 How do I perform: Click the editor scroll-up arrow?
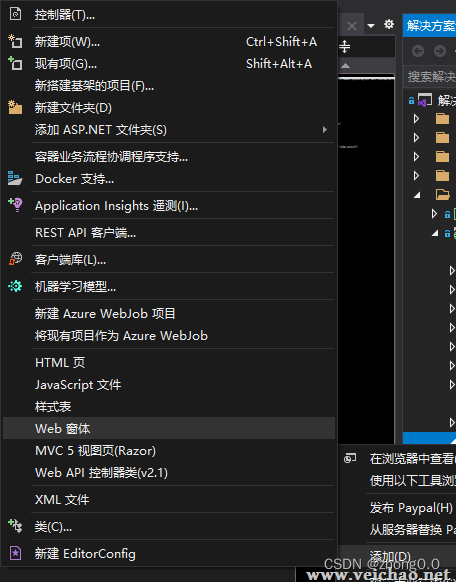(x=345, y=66)
